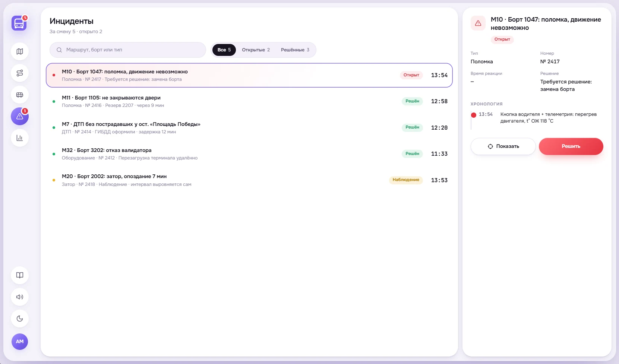
Task: Click the 'Наблюдение' status badge
Action: [x=406, y=180]
